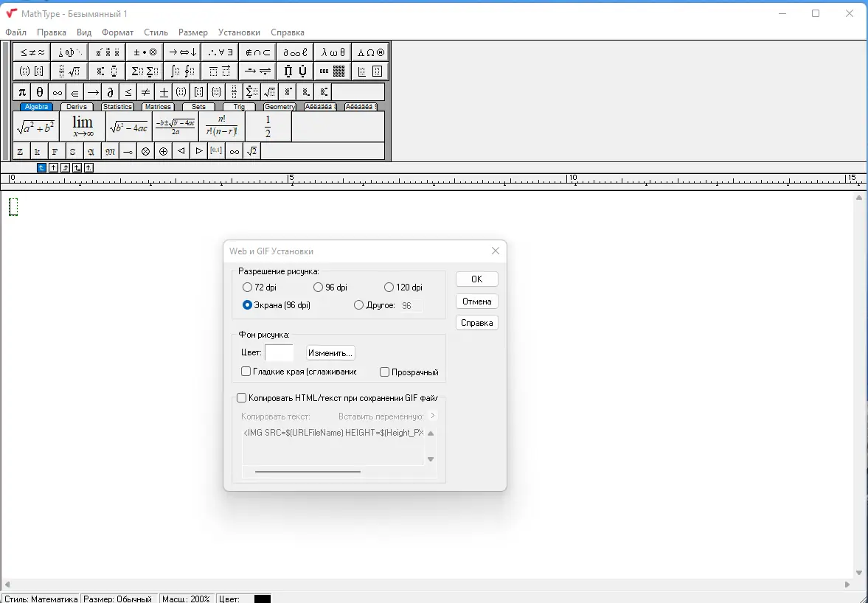Screen dimensions: 868x603
Task: Enable Копировать HTML/текст checkbox
Action: (241, 398)
